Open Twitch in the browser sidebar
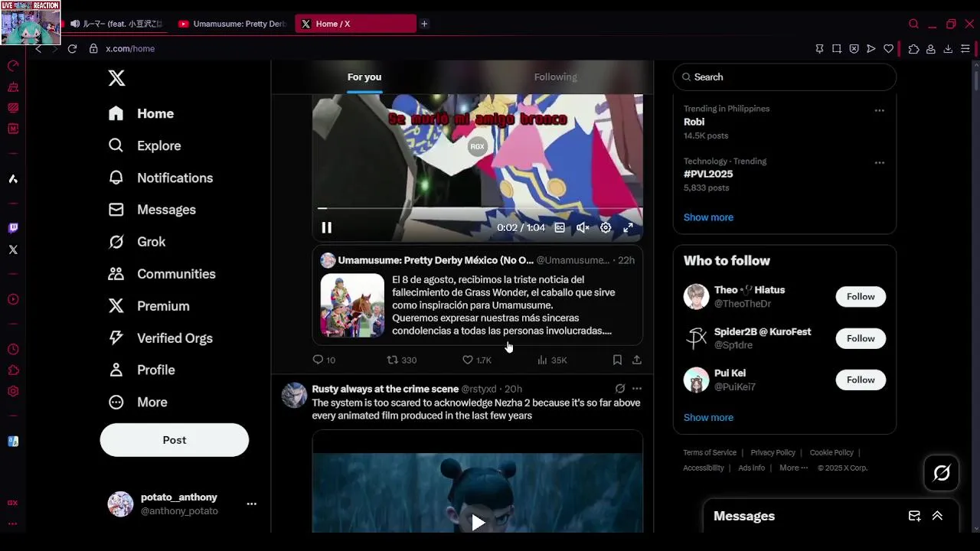The width and height of the screenshot is (980, 551). 13,228
